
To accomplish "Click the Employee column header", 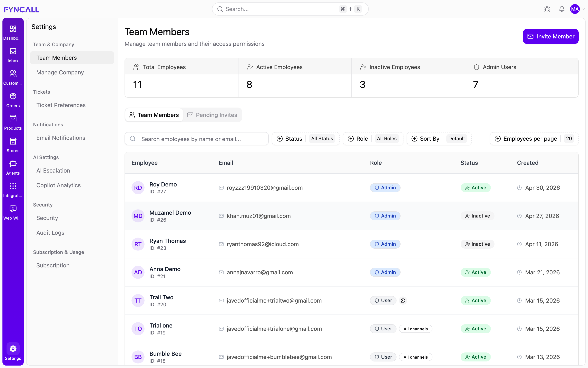I will [x=145, y=163].
